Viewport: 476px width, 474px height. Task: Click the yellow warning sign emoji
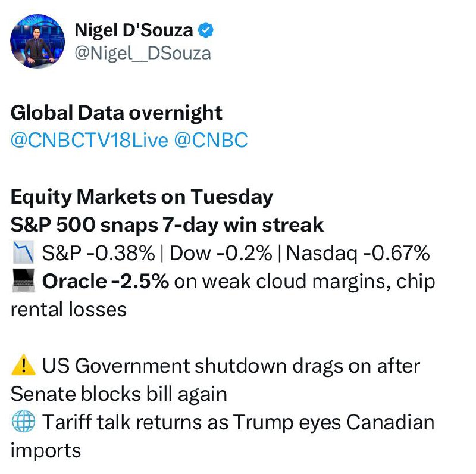pos(23,366)
